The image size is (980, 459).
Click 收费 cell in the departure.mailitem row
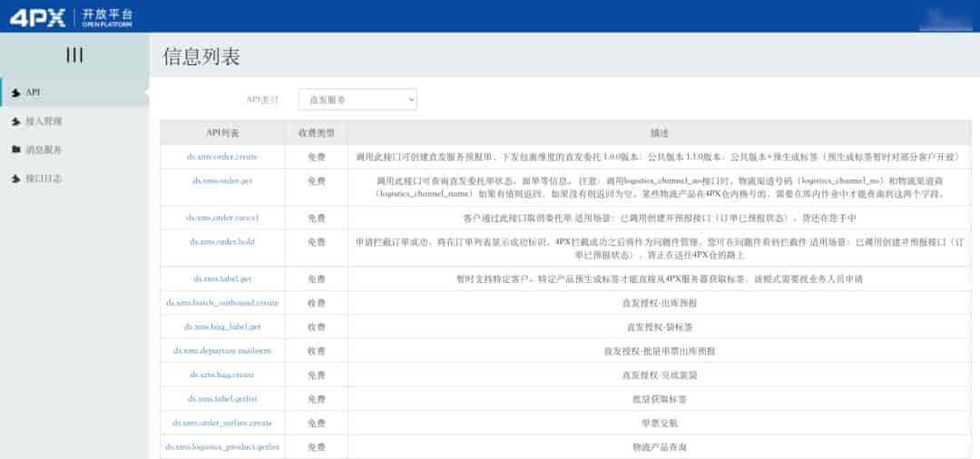[x=317, y=351]
